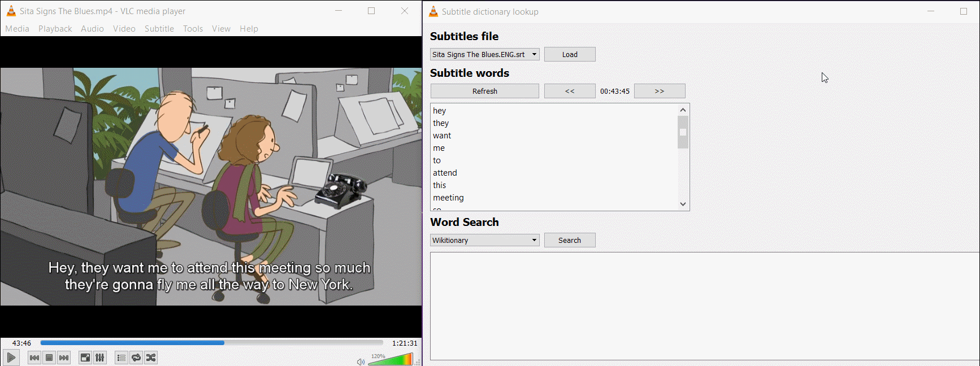Open the Playback menu

55,29
